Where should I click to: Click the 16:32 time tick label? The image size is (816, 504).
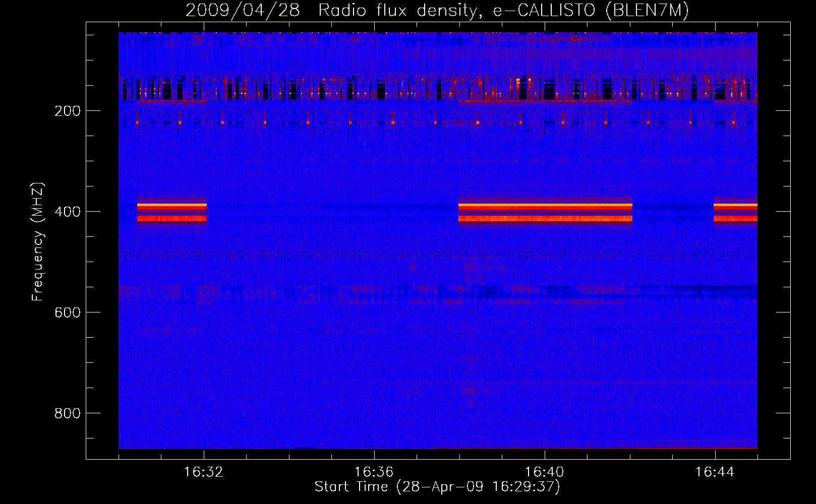[x=204, y=472]
